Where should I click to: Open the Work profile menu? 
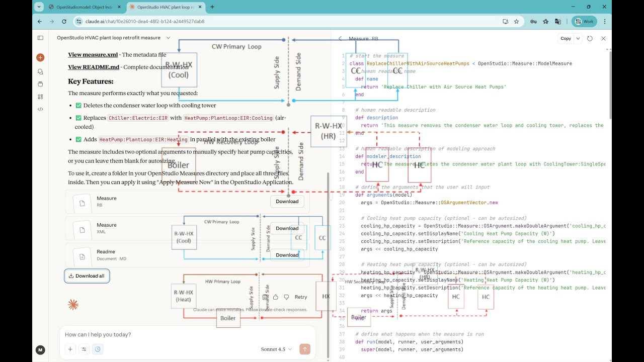[x=584, y=22]
